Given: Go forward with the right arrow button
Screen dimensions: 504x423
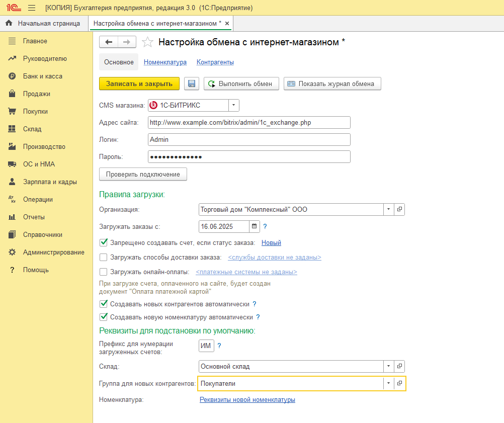Looking at the screenshot, I should (127, 42).
